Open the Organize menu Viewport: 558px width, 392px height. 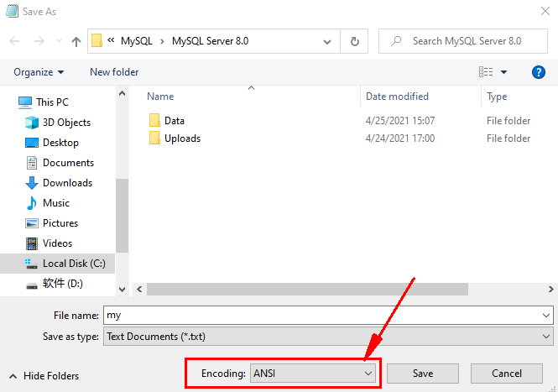(39, 72)
